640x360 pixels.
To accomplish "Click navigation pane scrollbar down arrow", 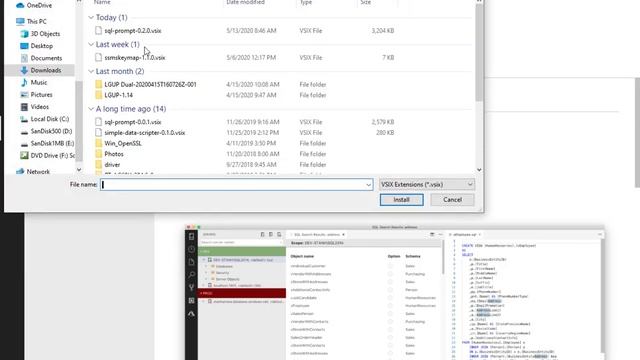I will pos(79,170).
